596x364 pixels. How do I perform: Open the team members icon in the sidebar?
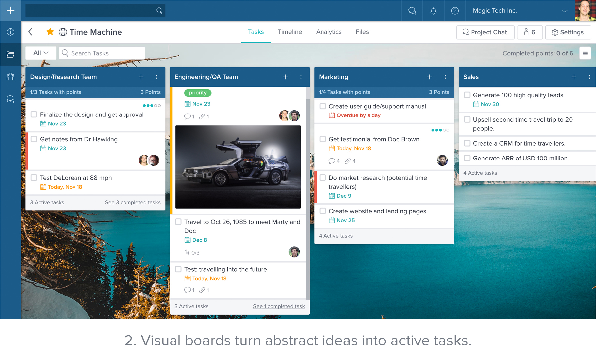click(11, 77)
